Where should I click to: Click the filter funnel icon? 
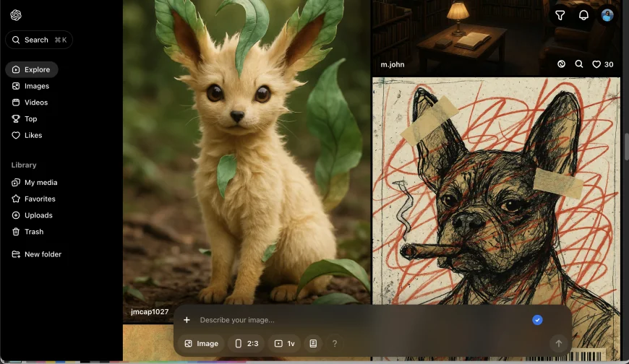(x=560, y=15)
